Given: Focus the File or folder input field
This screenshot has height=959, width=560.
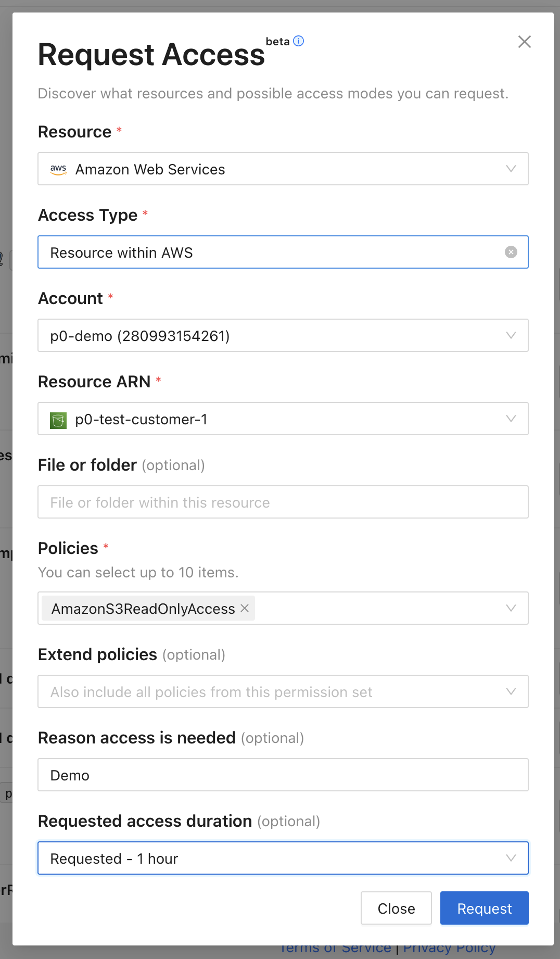Looking at the screenshot, I should click(x=283, y=502).
